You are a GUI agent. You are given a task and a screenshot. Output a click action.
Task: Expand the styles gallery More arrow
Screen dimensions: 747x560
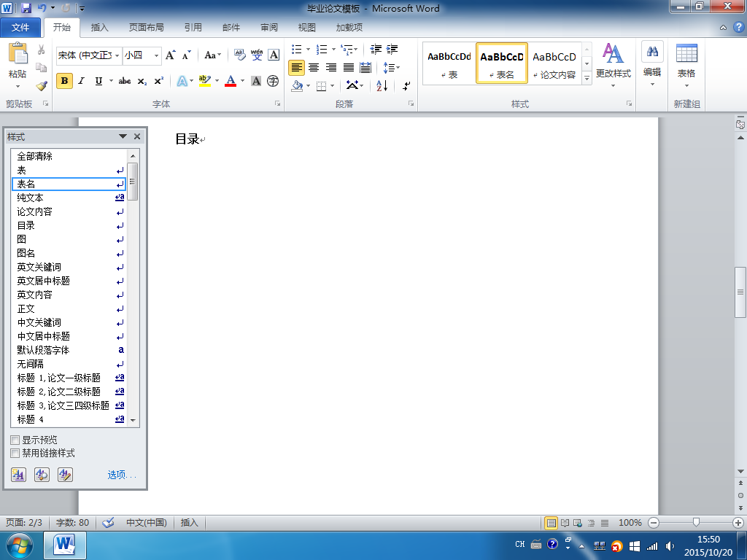(587, 78)
